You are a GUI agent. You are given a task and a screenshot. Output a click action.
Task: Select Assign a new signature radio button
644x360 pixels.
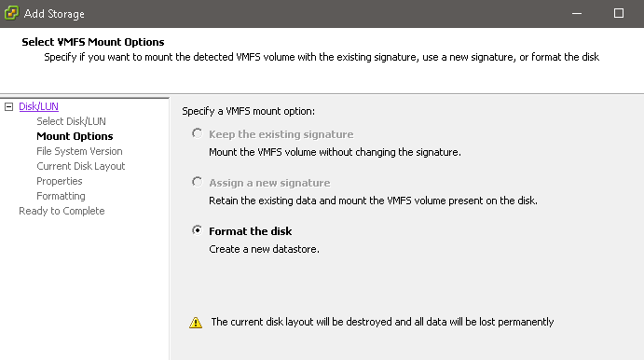[198, 182]
